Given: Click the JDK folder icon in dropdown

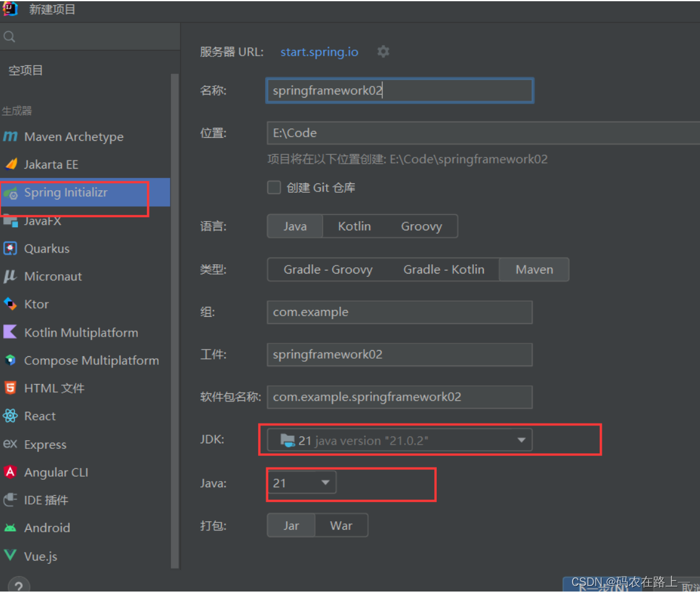Looking at the screenshot, I should coord(287,440).
